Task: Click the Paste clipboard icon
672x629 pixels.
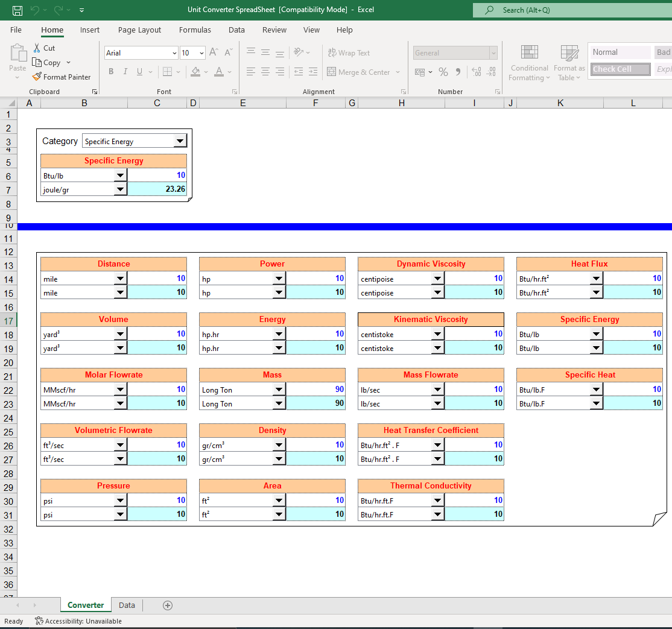Action: click(x=18, y=53)
